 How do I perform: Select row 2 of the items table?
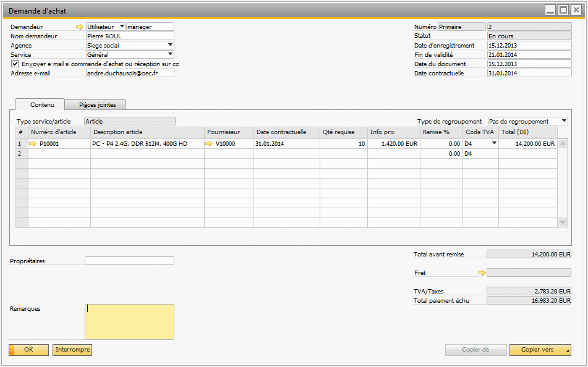[x=20, y=153]
